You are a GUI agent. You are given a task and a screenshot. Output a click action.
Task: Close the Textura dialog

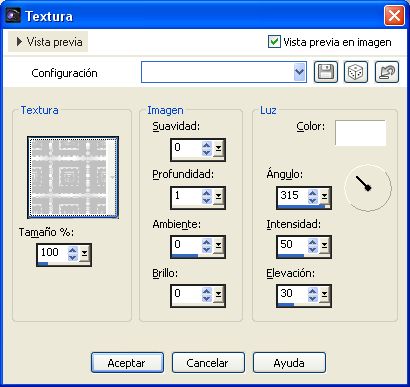click(x=394, y=16)
